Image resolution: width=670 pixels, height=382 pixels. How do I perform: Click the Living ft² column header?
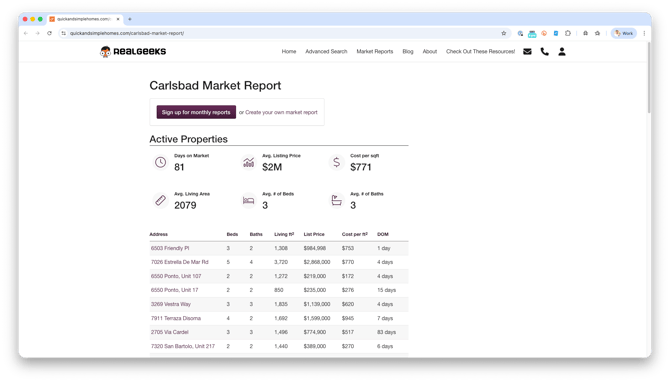[x=284, y=235]
